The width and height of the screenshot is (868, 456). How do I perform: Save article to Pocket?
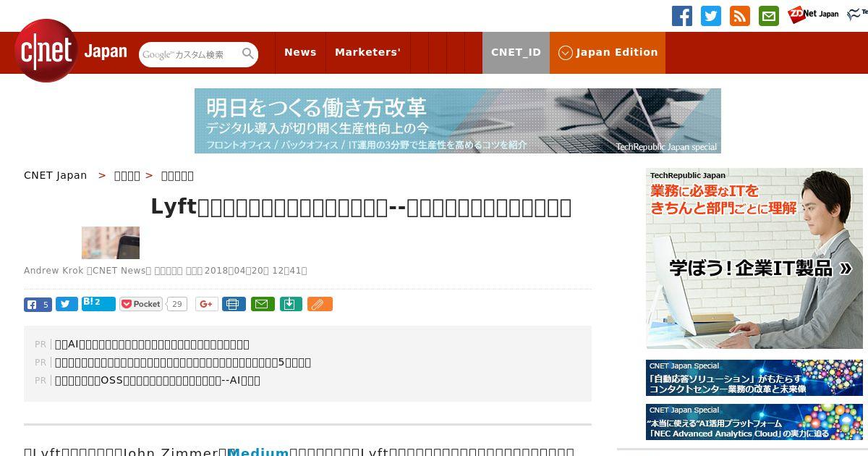pos(141,304)
